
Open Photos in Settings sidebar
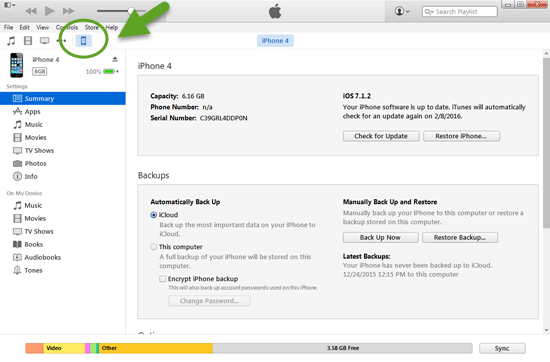63,163
